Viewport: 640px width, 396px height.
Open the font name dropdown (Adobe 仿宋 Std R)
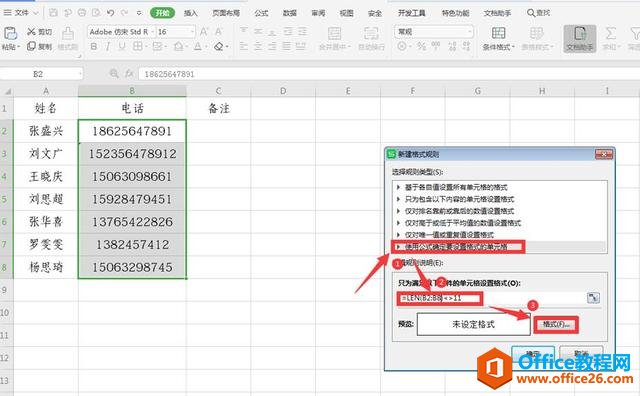(x=153, y=31)
